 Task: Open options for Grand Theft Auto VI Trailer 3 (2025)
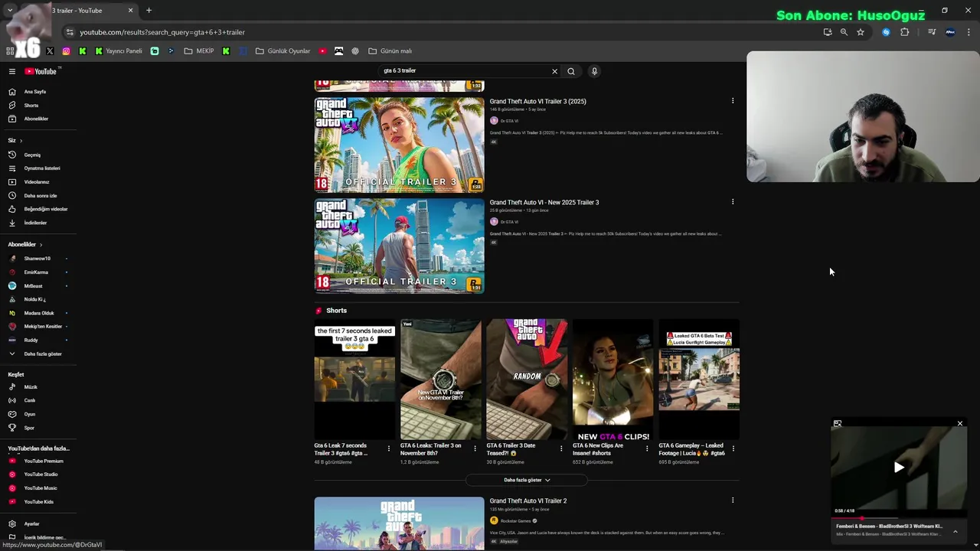pyautogui.click(x=733, y=101)
